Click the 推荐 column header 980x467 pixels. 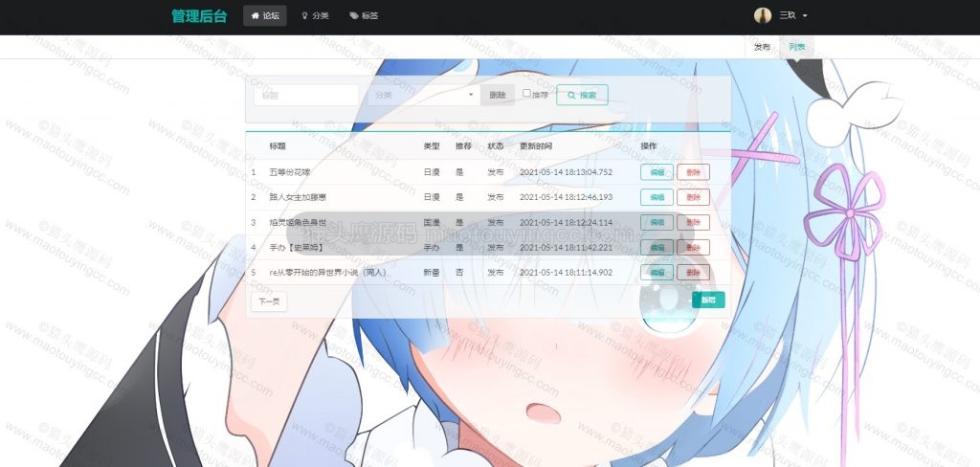[x=464, y=145]
